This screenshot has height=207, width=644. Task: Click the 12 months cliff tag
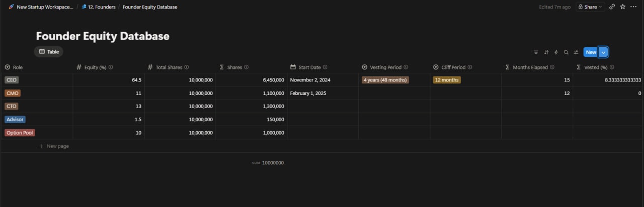coord(447,80)
